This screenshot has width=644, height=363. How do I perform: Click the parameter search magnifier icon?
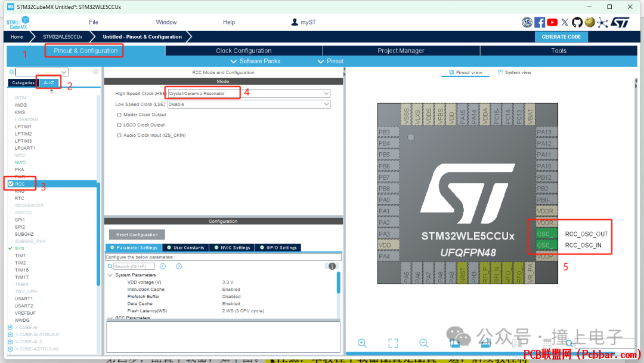pos(110,266)
